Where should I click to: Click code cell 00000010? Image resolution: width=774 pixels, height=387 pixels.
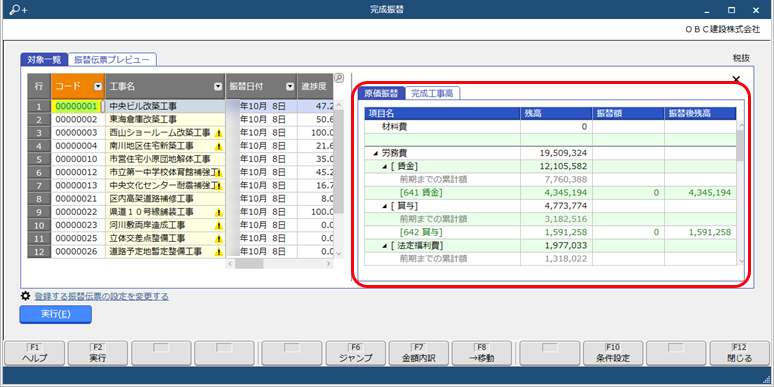click(x=78, y=159)
